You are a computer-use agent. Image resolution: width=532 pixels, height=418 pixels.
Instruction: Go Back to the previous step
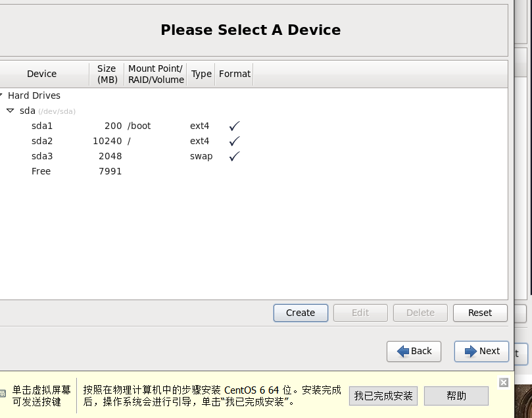(414, 352)
